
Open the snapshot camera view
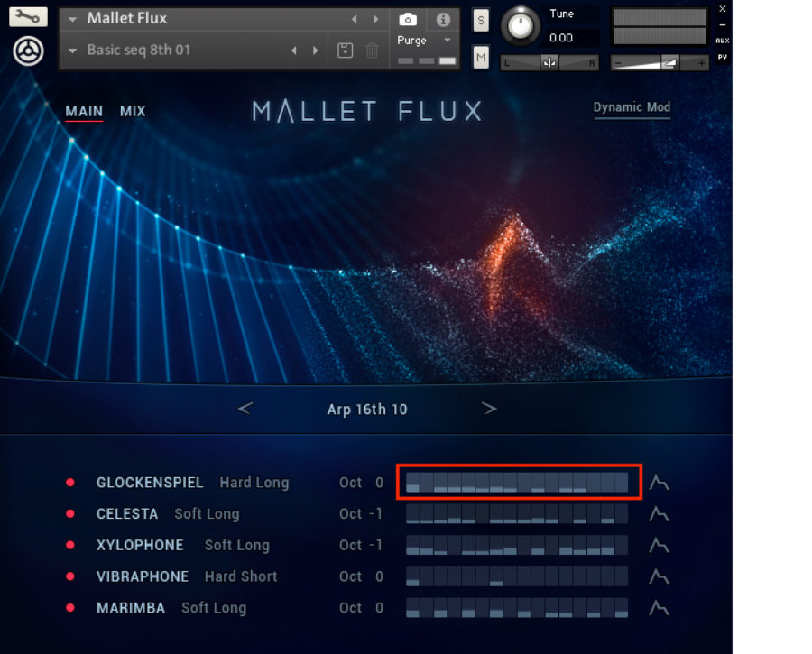407,19
